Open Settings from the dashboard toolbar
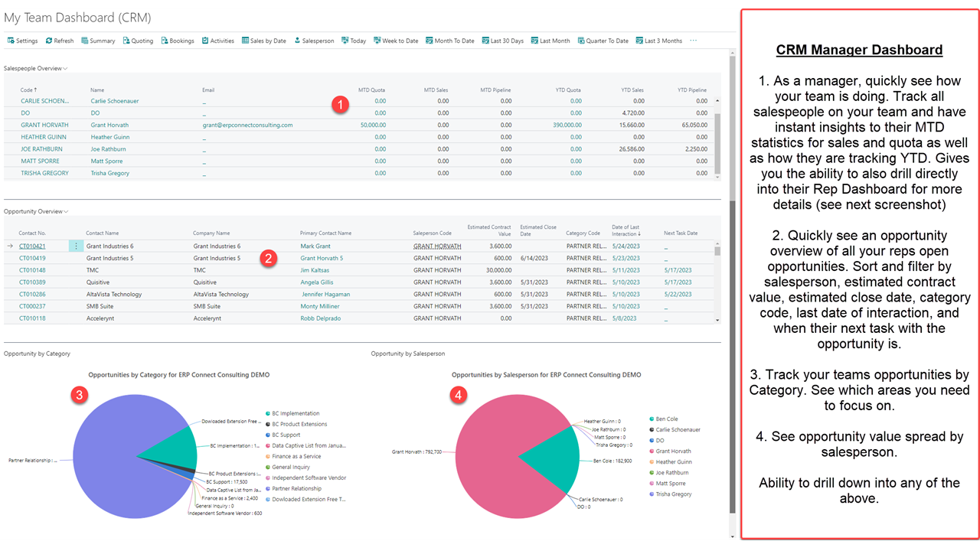Screen dimensions: 980x551 (22, 41)
